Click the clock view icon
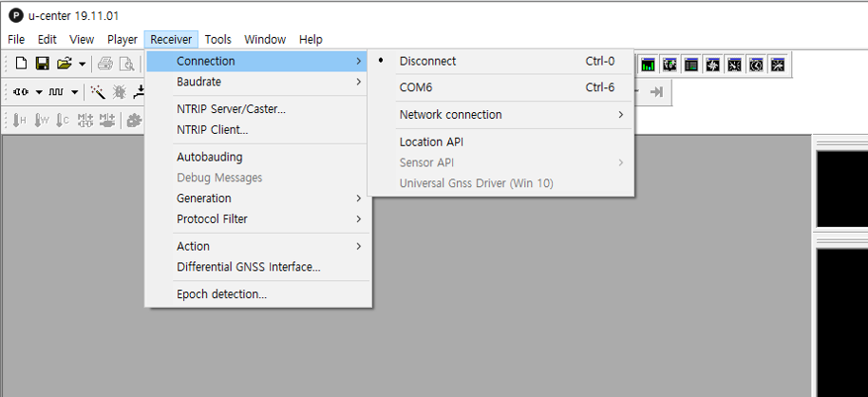868x397 pixels. [756, 65]
